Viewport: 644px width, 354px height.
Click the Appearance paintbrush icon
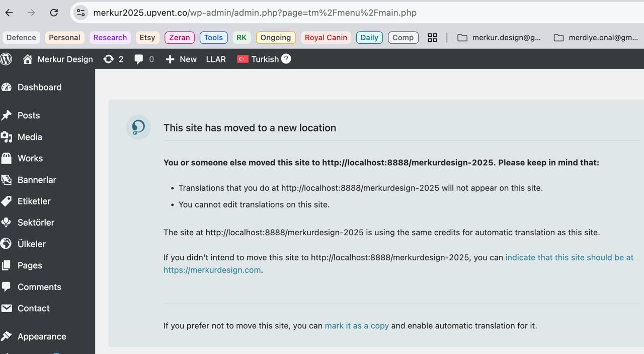click(7, 336)
